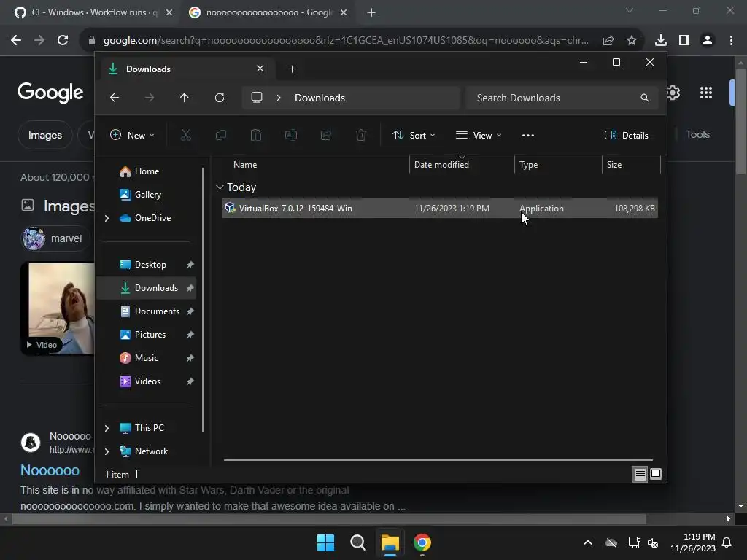The width and height of the screenshot is (747, 560).
Task: Open Windows Start menu
Action: point(326,542)
